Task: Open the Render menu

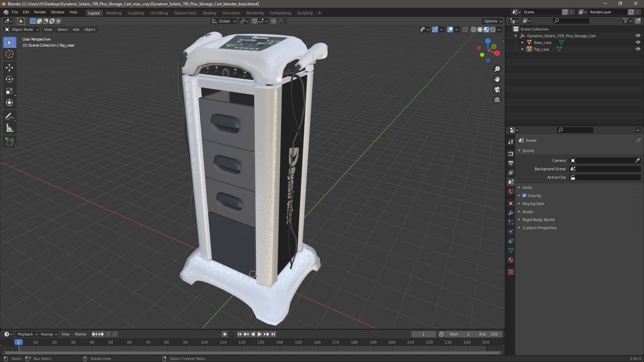Action: pyautogui.click(x=40, y=12)
